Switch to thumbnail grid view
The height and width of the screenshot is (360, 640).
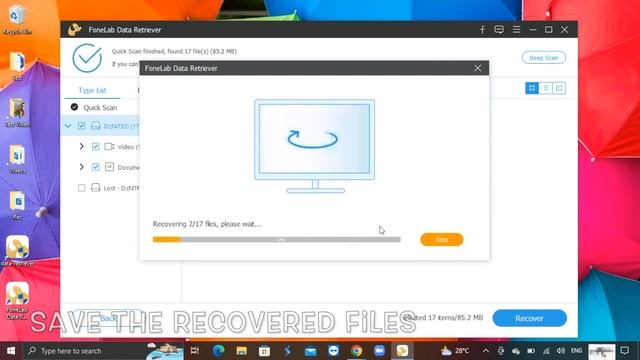532,88
